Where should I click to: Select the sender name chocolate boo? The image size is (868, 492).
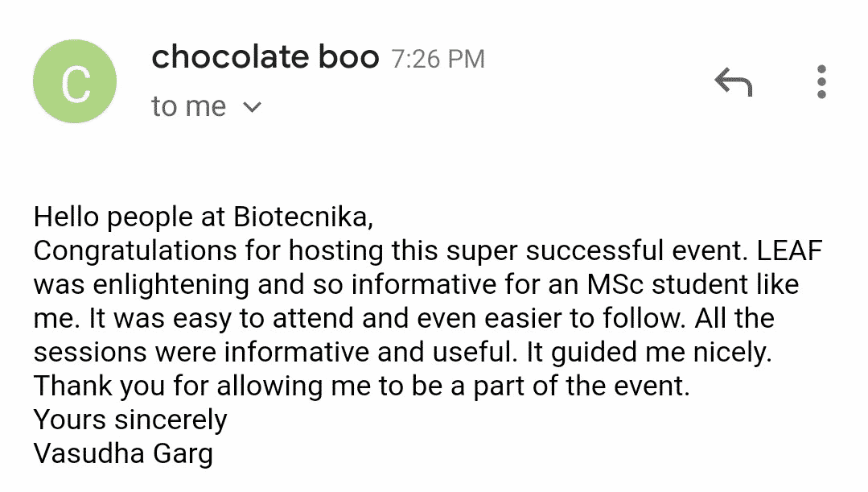[265, 57]
